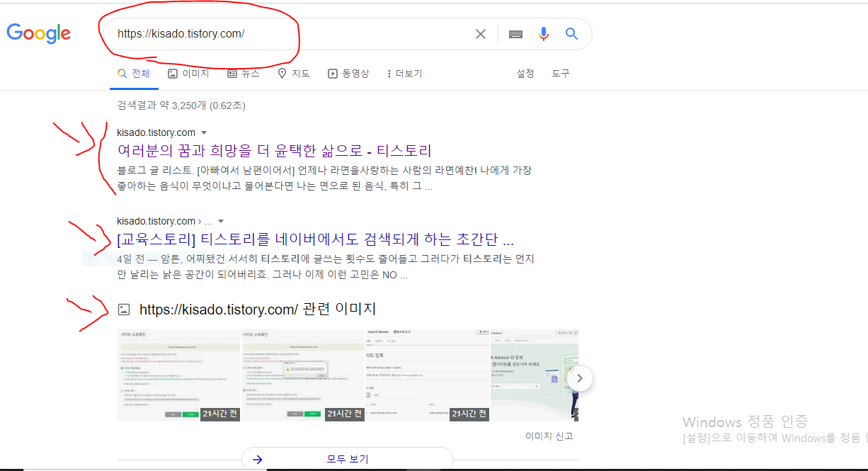Open the first related image thumbnail

pyautogui.click(x=178, y=375)
